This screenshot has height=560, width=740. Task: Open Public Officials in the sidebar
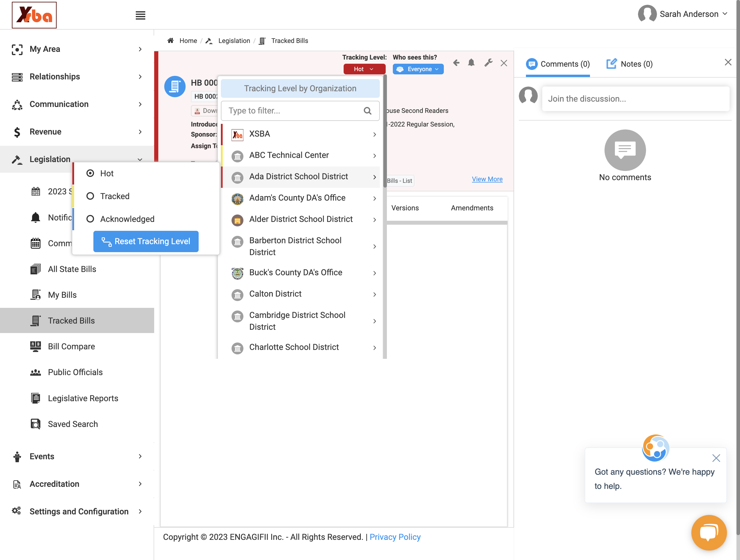click(x=75, y=372)
